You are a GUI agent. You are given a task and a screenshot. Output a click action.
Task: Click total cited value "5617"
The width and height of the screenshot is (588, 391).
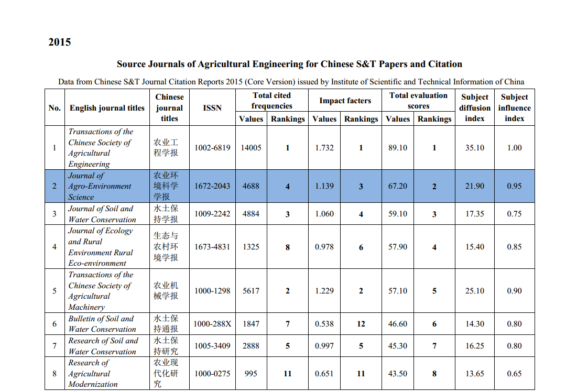click(251, 290)
